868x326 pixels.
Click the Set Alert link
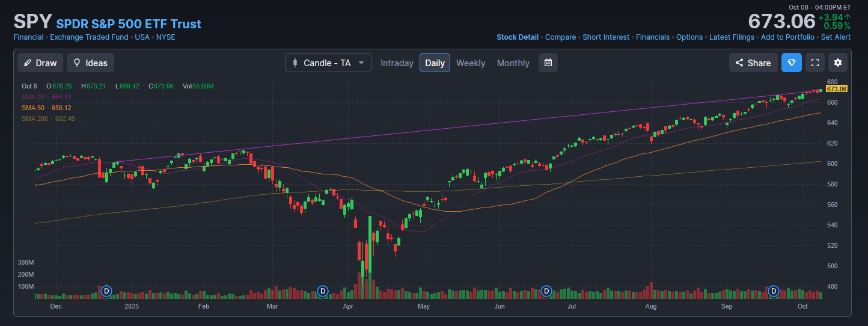coord(836,37)
